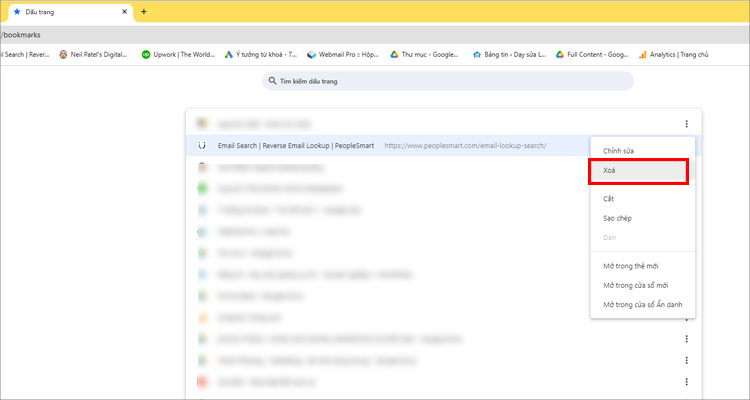Select the Dấu trang browser tab
This screenshot has width=750, height=400.
click(x=68, y=12)
